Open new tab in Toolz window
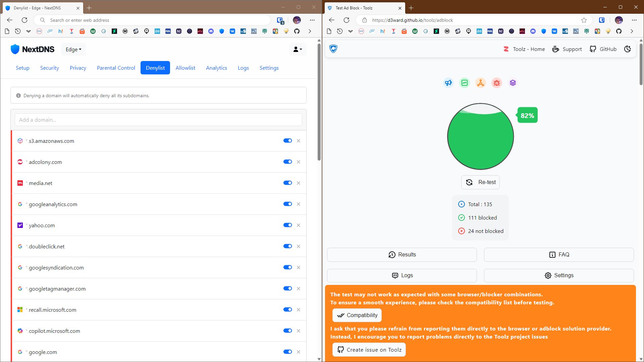This screenshot has width=644, height=362. 411,8
